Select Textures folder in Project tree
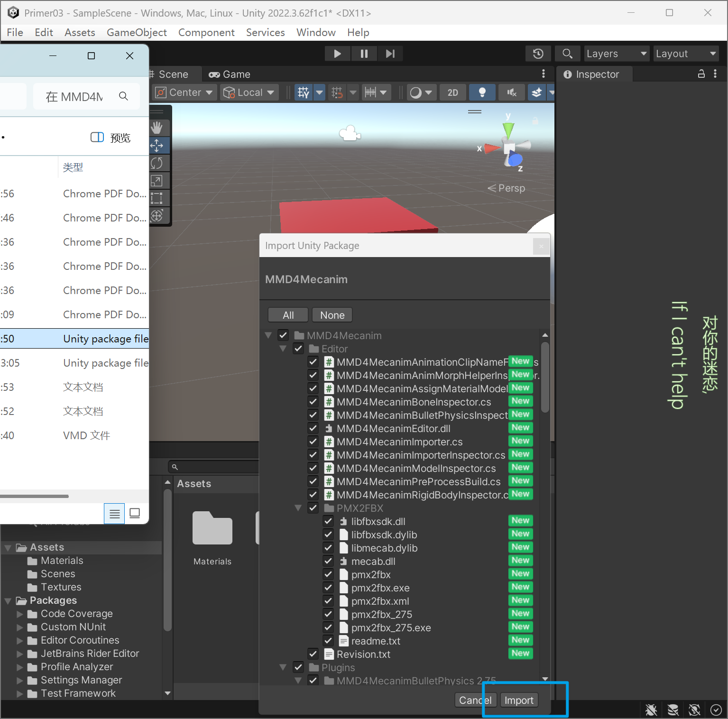Image resolution: width=728 pixels, height=719 pixels. (61, 587)
